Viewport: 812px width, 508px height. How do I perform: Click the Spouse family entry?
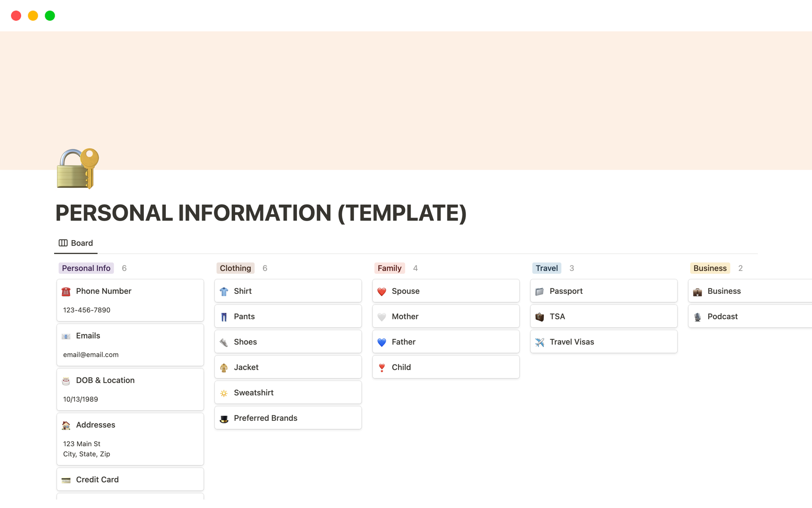pyautogui.click(x=445, y=291)
